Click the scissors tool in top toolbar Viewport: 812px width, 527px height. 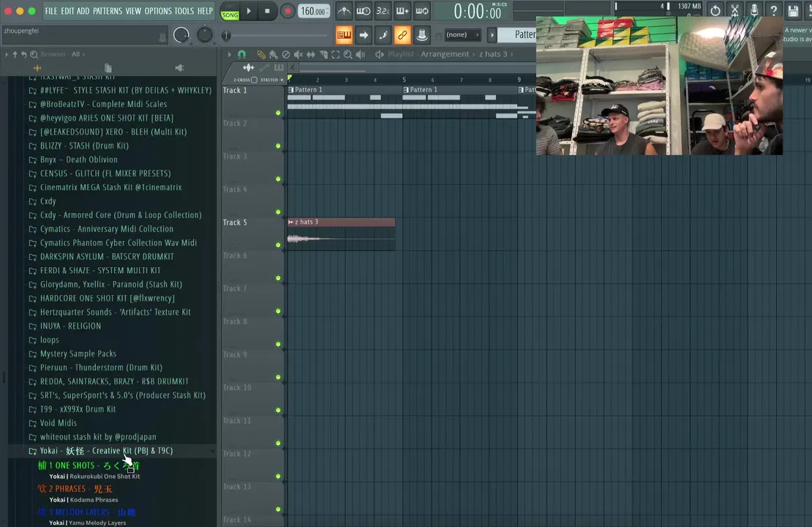click(x=734, y=10)
